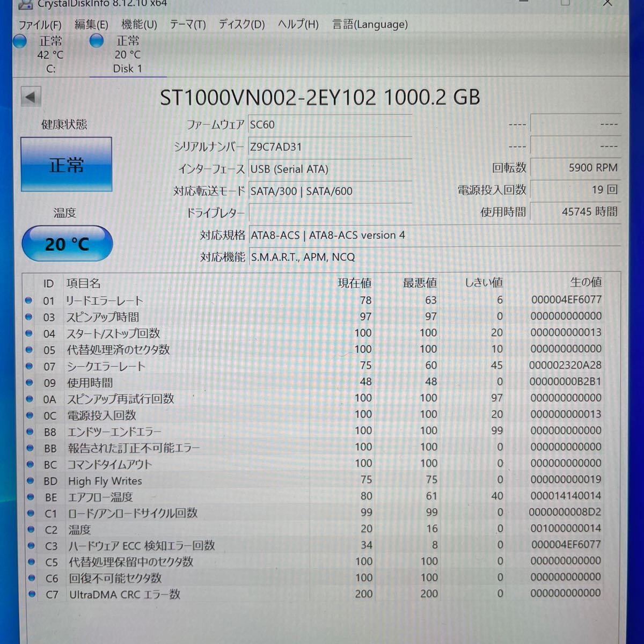Click the 現在値 column header
The image size is (644, 644).
(x=354, y=283)
